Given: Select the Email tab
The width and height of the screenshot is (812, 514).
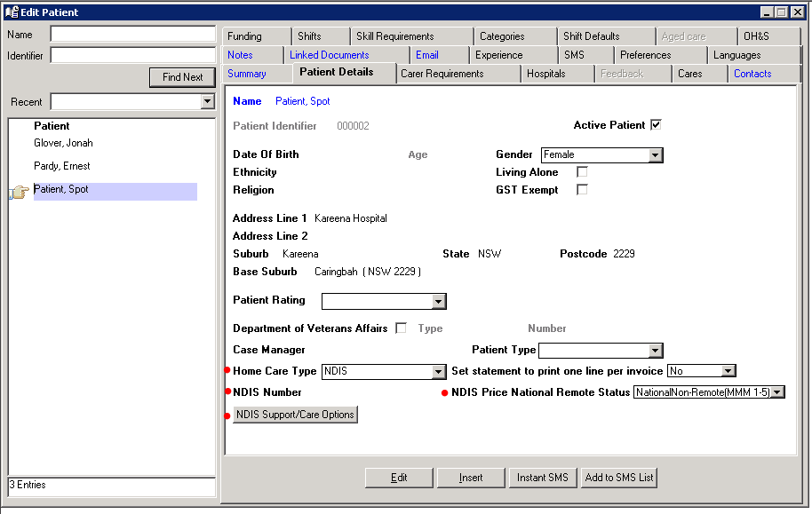Looking at the screenshot, I should click(439, 55).
